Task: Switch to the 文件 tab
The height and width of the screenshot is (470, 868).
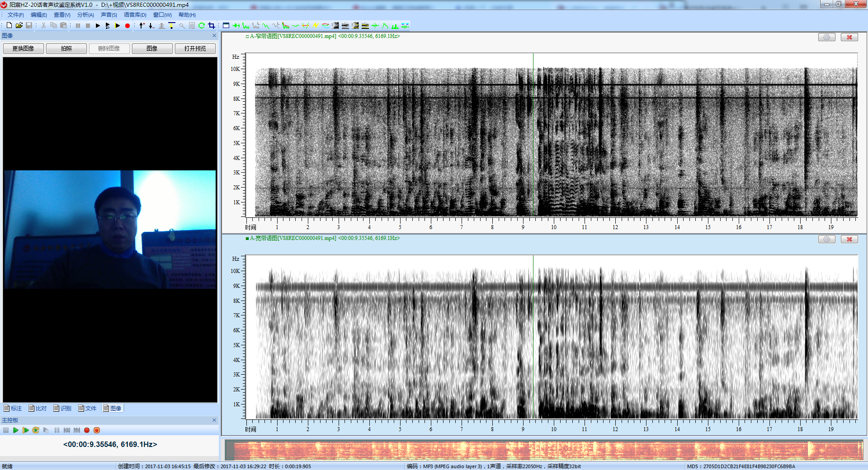Action: 87,409
